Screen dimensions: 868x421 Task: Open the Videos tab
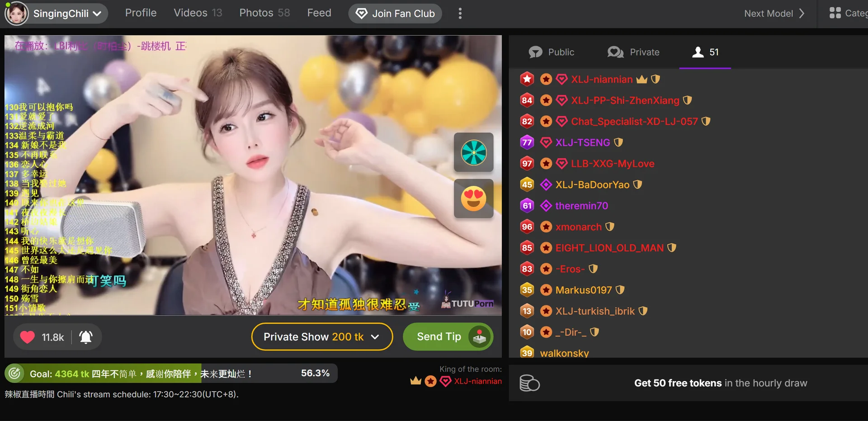point(198,13)
